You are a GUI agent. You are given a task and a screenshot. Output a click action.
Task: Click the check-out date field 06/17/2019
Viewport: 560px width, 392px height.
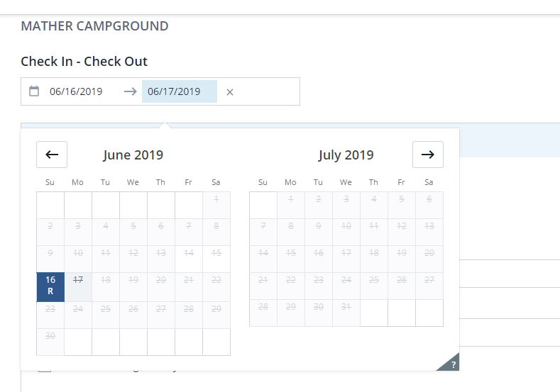click(175, 91)
